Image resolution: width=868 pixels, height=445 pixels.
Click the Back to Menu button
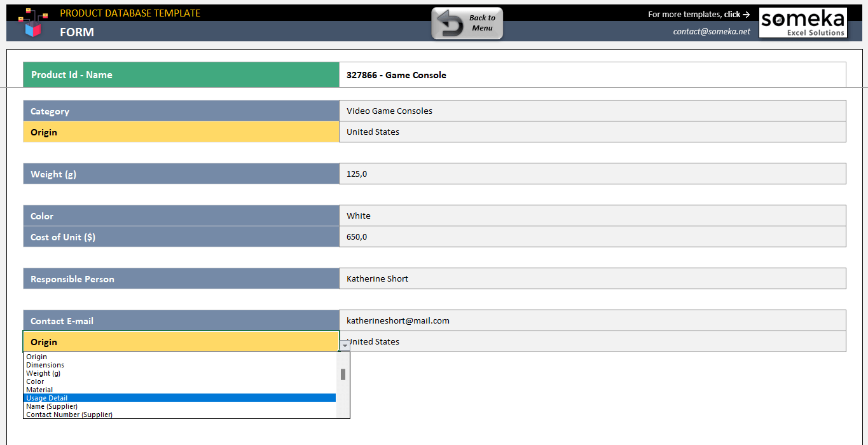click(x=467, y=23)
